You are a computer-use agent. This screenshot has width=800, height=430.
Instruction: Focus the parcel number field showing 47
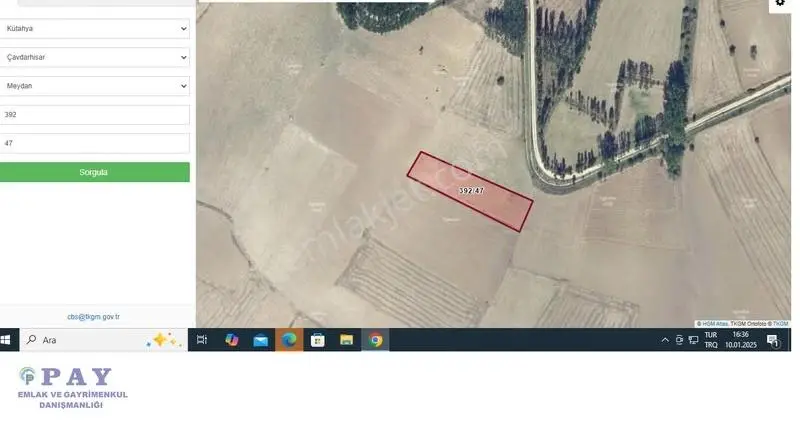[94, 143]
